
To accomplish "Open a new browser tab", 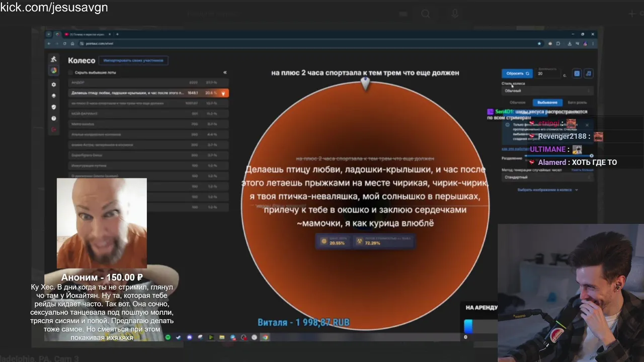I will pos(117,34).
